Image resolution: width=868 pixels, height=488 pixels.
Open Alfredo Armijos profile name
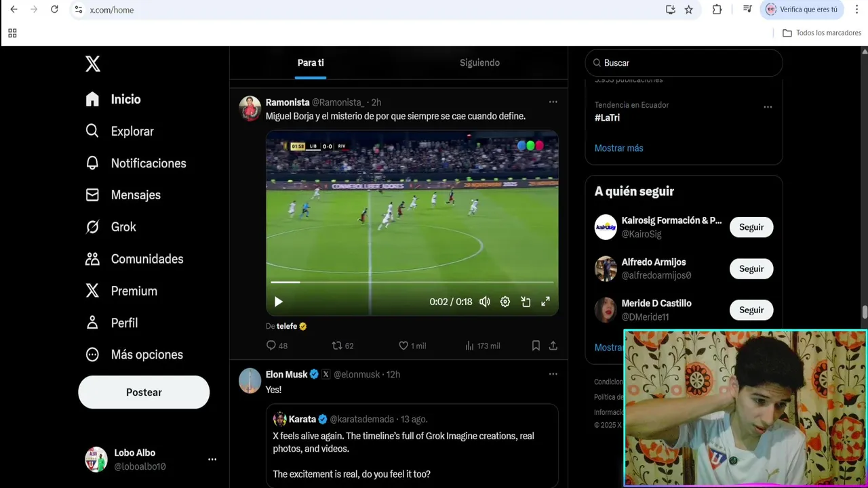pyautogui.click(x=654, y=262)
